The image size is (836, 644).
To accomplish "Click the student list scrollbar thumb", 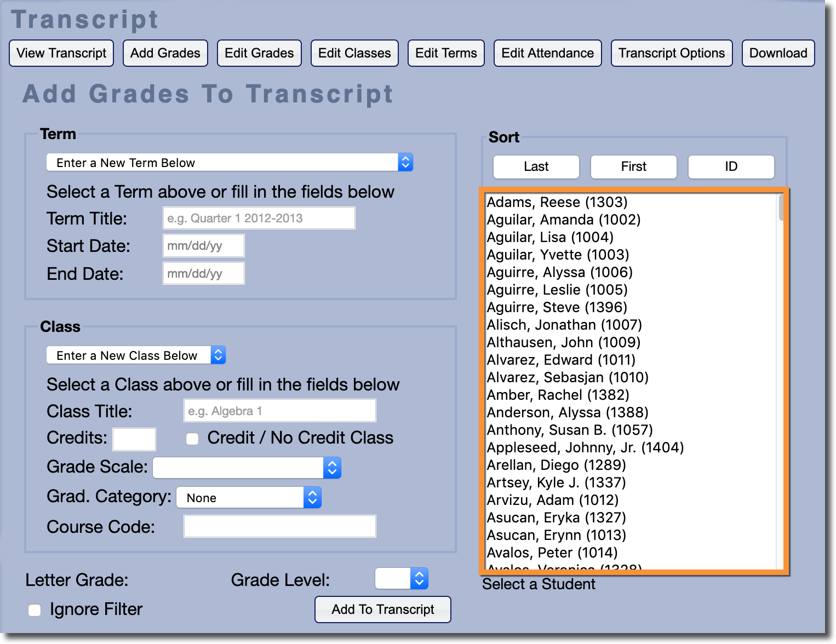I will 781,208.
